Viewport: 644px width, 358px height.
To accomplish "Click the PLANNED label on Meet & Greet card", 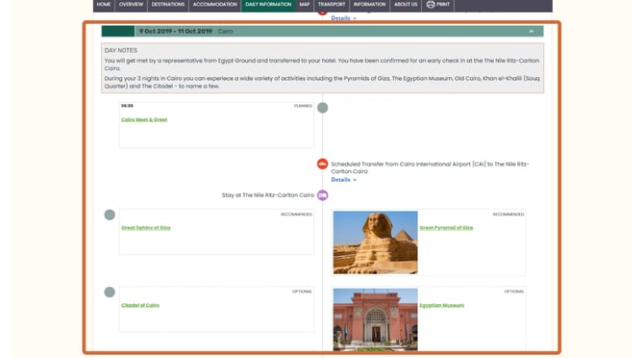I will point(303,106).
